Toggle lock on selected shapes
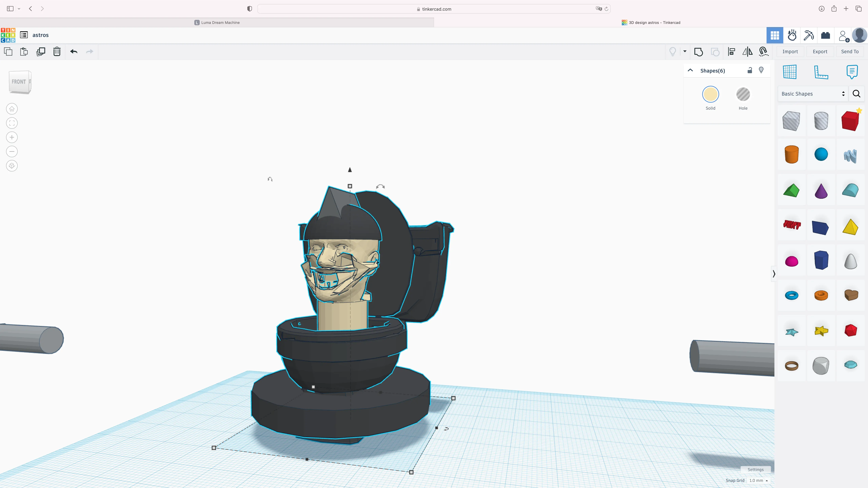 pos(749,70)
